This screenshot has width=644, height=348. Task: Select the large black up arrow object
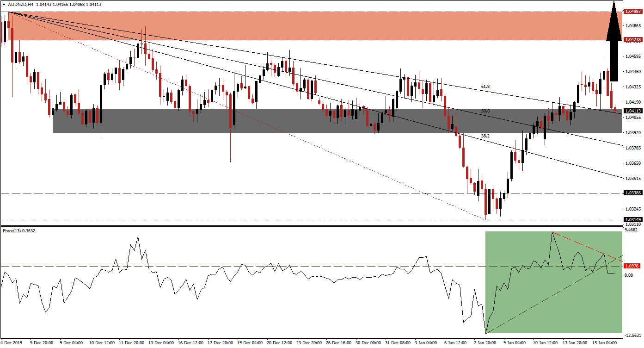click(615, 42)
